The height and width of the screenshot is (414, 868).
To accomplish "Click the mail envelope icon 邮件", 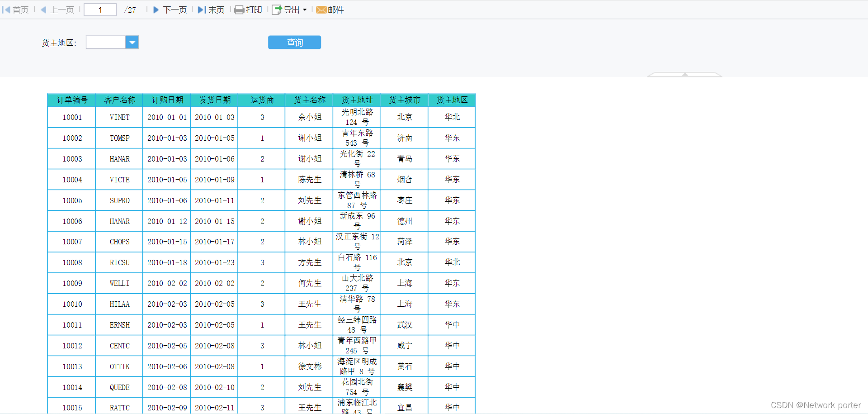I will click(x=321, y=10).
